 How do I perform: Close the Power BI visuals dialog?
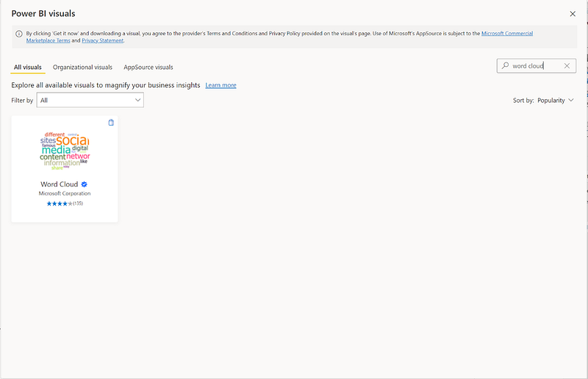(573, 14)
